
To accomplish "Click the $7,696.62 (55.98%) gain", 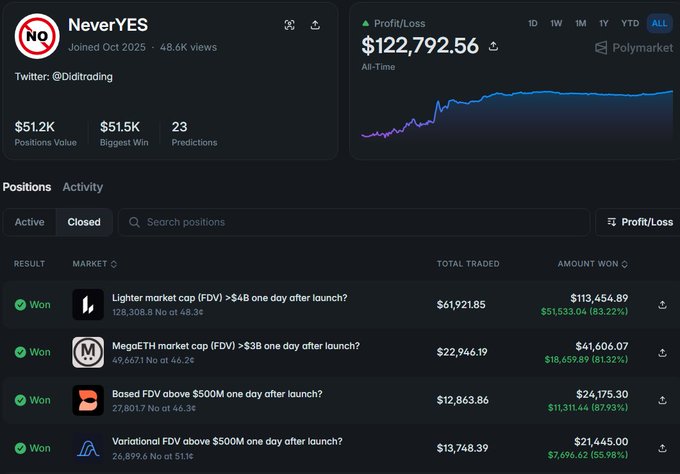I will pos(588,455).
